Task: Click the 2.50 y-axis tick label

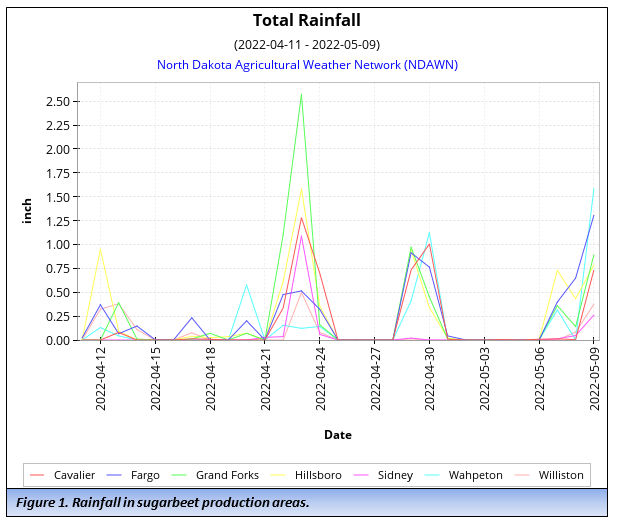Action: click(58, 102)
